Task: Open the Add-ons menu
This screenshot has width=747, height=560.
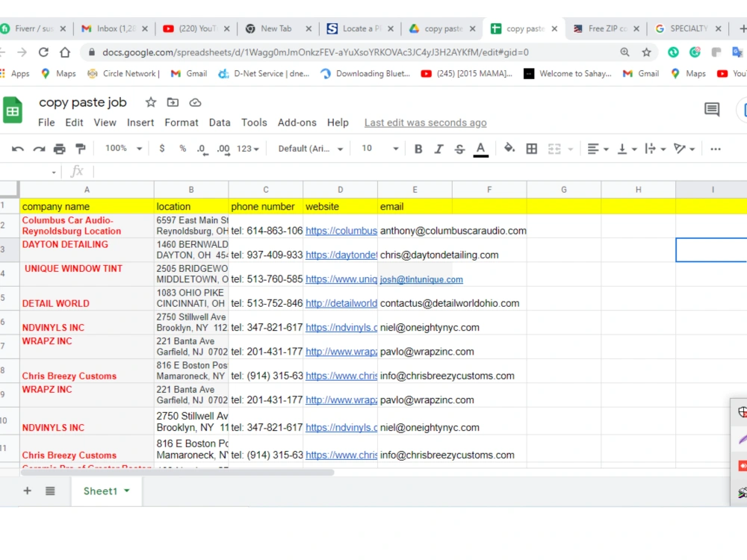Action: pyautogui.click(x=297, y=123)
